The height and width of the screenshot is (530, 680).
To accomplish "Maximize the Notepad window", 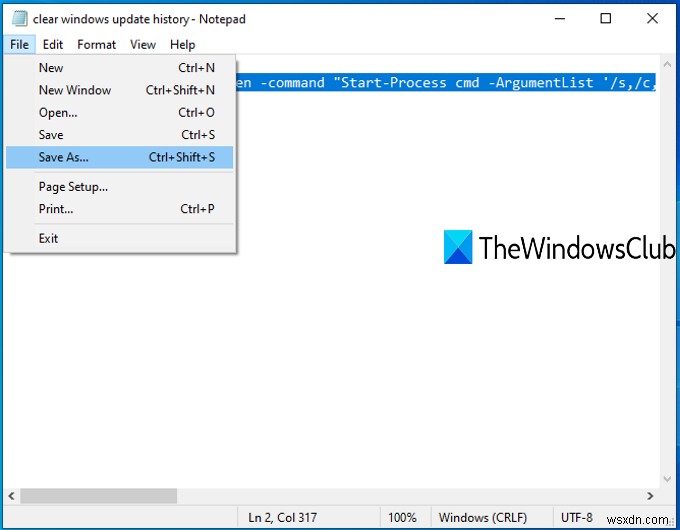I will coord(605,19).
